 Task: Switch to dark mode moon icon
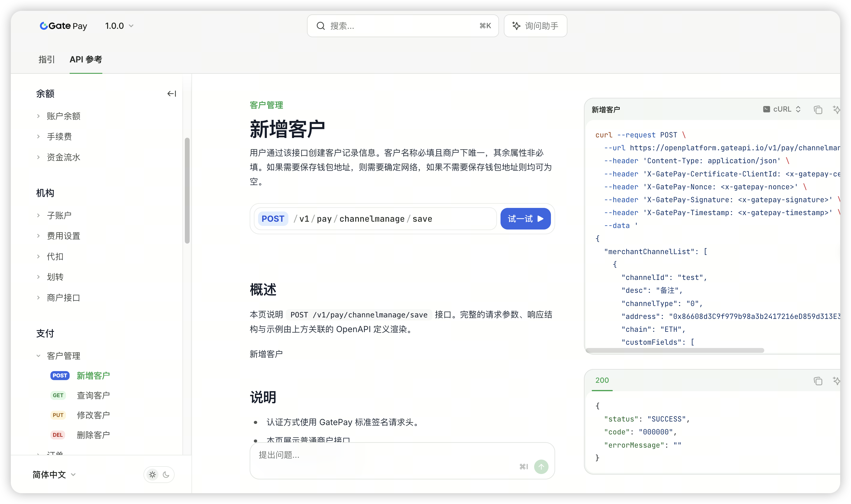coord(166,475)
